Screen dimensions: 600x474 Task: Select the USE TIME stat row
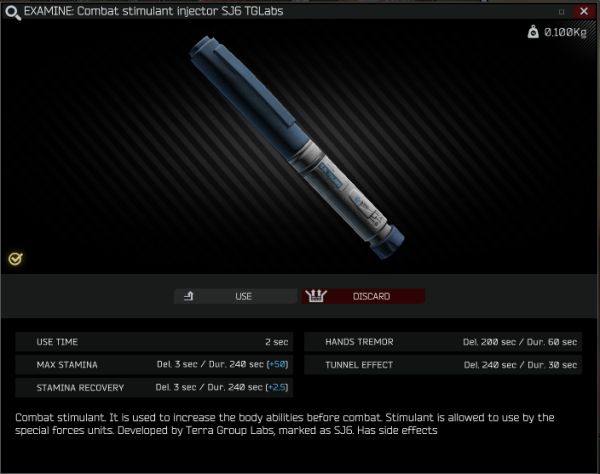(x=154, y=342)
